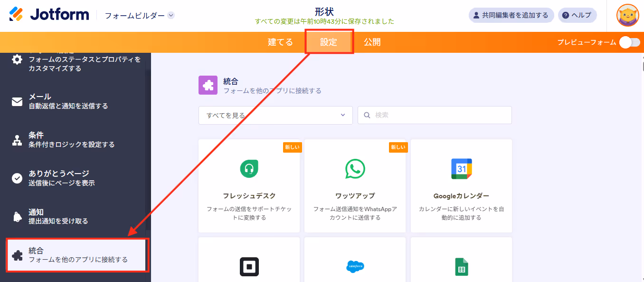The image size is (644, 282).
Task: Click the Salesforce cloud icon
Action: [x=355, y=267]
